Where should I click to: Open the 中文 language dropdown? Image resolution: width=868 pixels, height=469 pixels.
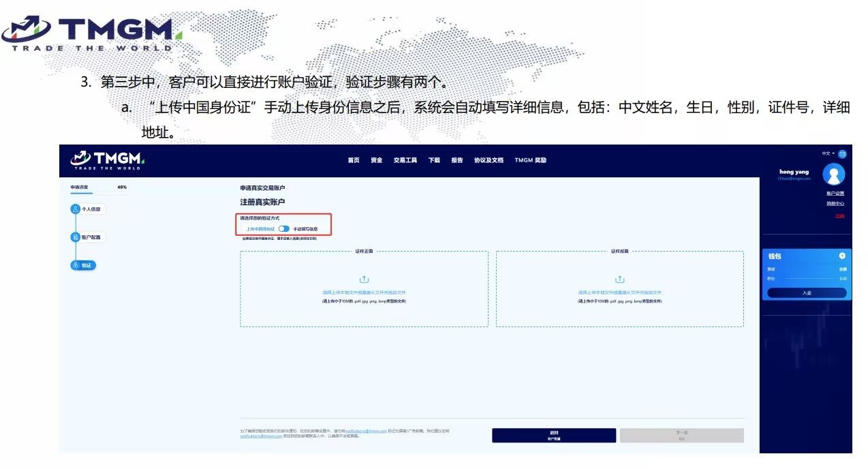(828, 153)
